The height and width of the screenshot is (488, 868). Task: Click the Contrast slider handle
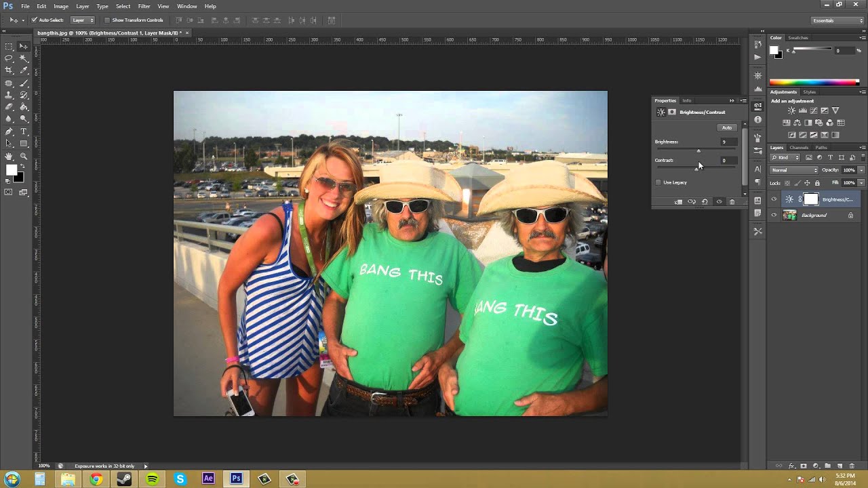696,169
